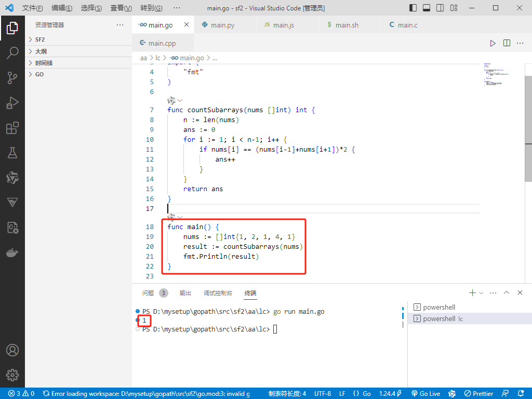Open Explorer panel more actions ellipsis

[120, 25]
